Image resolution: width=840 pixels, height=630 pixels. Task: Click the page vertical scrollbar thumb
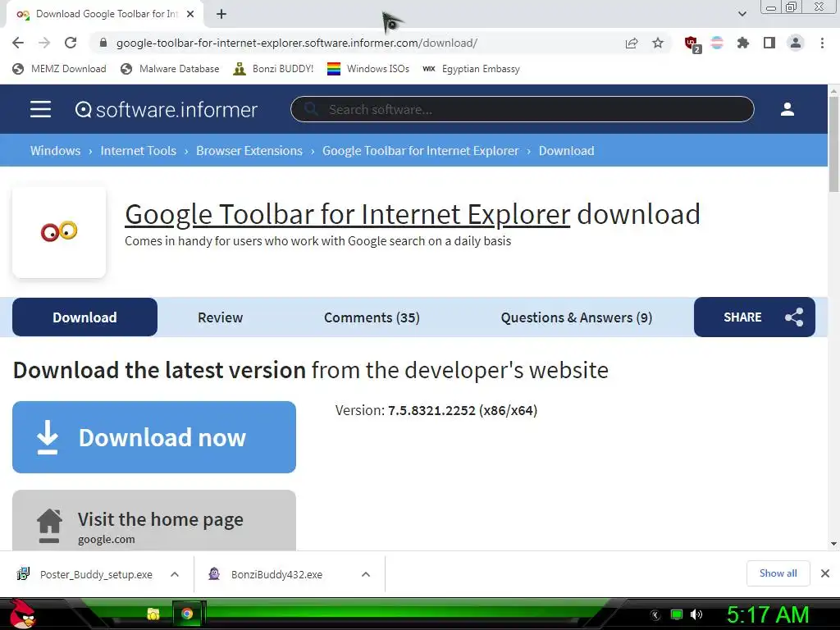click(833, 144)
